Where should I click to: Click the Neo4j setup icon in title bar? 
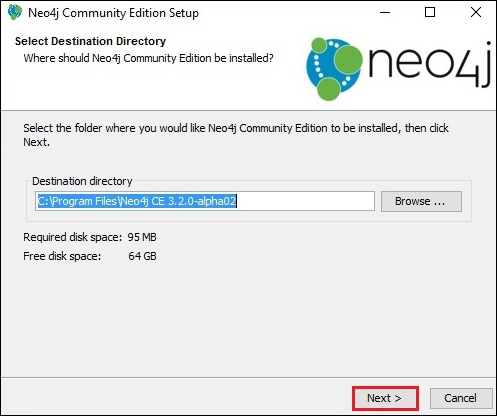pyautogui.click(x=15, y=13)
